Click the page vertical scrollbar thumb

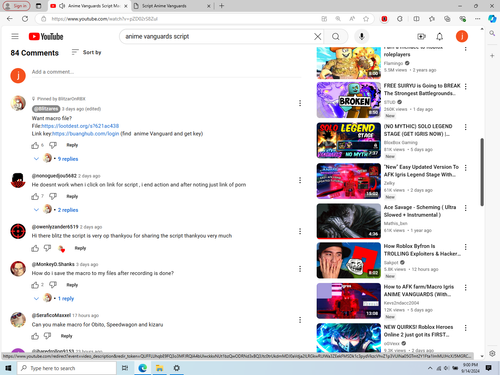pos(482,172)
